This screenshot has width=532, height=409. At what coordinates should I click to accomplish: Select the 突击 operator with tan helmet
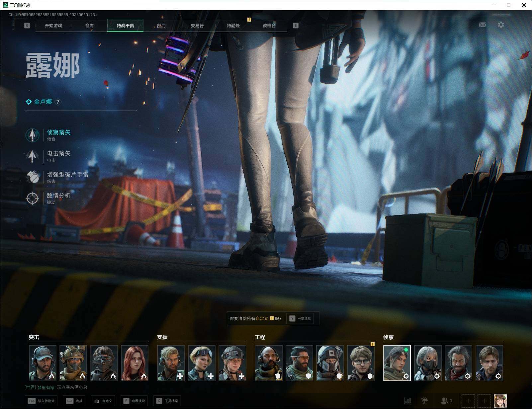click(73, 363)
